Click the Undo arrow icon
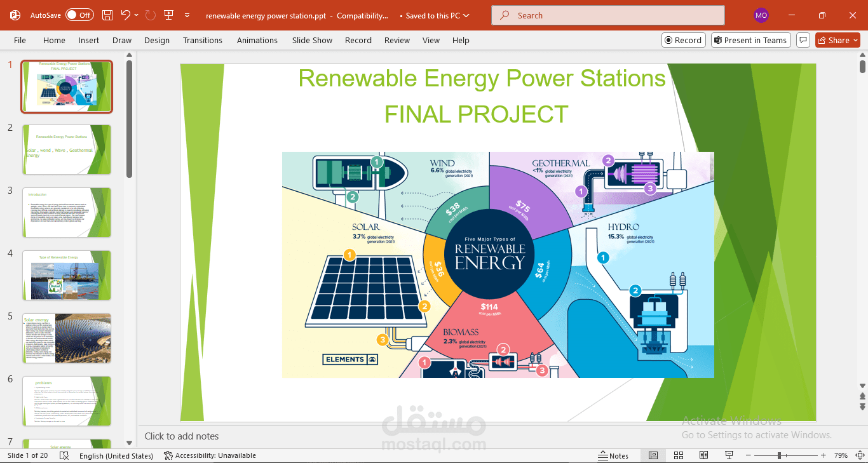Screen dimensions: 868x463 click(x=126, y=15)
